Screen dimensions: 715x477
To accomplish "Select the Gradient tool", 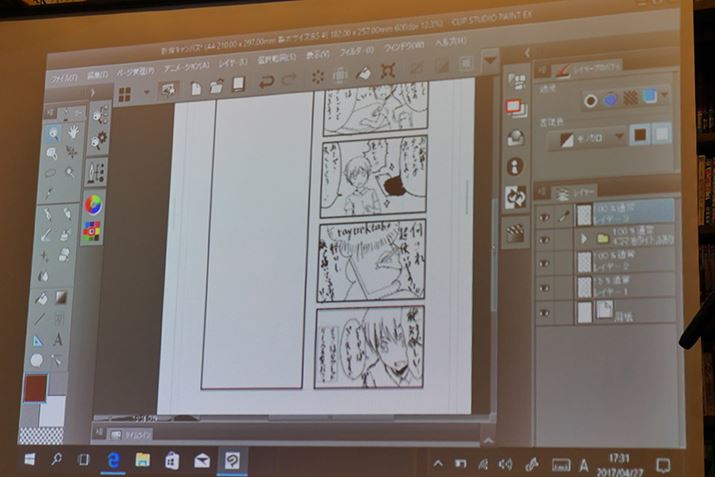I will coord(61,297).
